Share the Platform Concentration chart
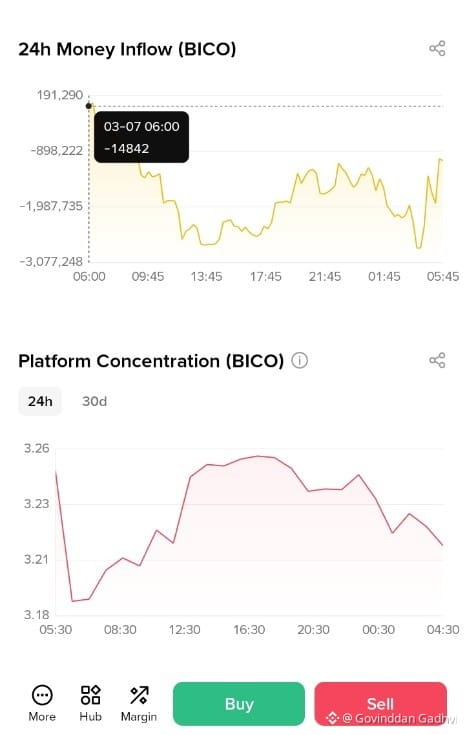Image resolution: width=465 pixels, height=735 pixels. tap(437, 360)
